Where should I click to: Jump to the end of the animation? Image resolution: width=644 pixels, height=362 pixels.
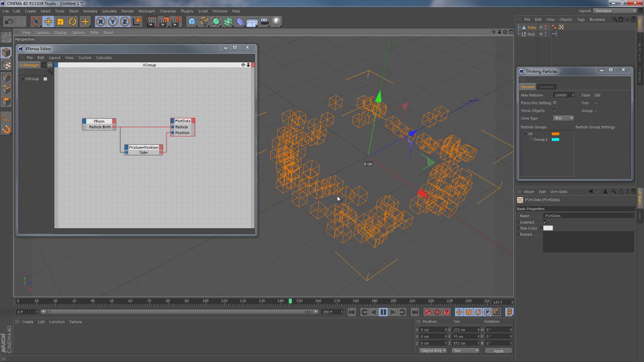415,312
